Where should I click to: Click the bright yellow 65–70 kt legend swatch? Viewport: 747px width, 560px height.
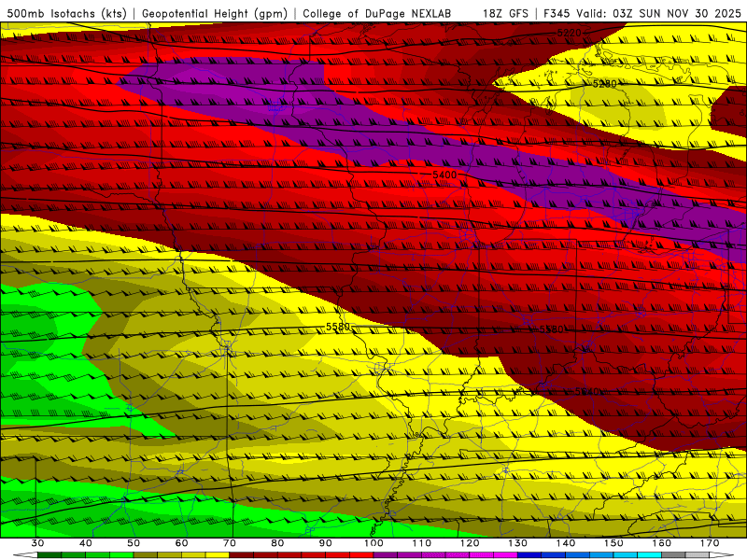pos(218,555)
